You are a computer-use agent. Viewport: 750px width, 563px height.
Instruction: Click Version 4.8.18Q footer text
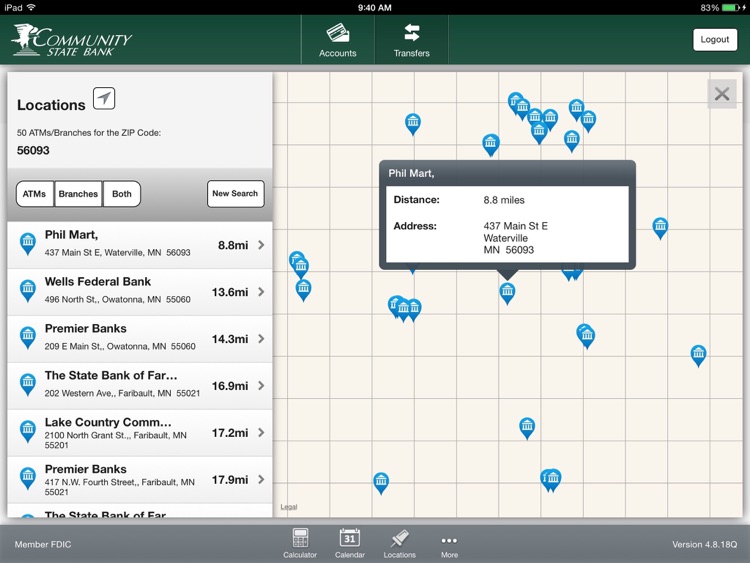705,544
